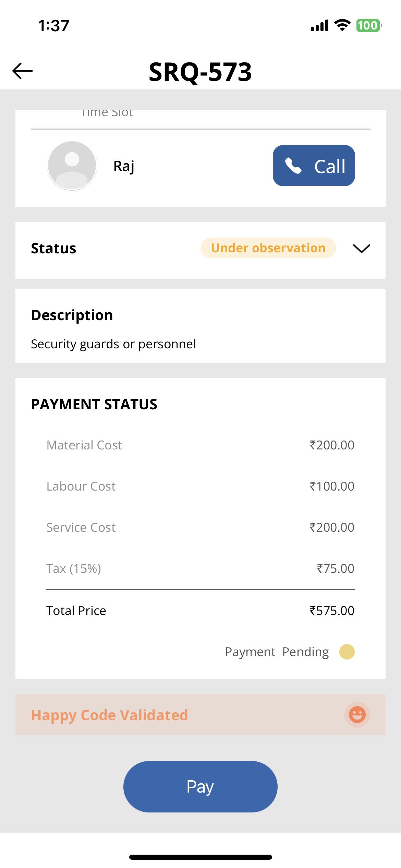
Task: Tap the 1:37 clock in status bar
Action: pos(54,26)
